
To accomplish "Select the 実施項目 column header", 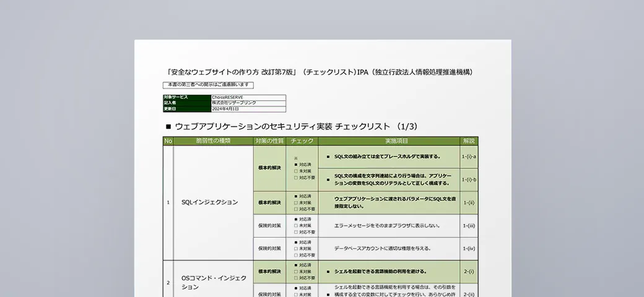I will (x=388, y=141).
